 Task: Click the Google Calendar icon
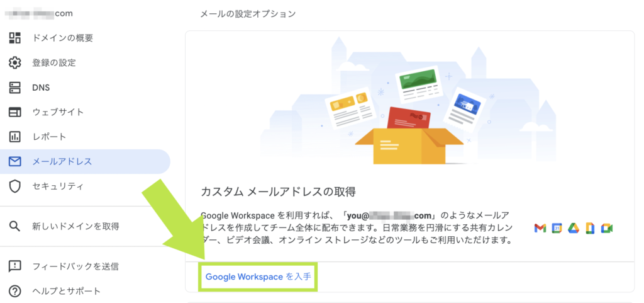pyautogui.click(x=557, y=228)
